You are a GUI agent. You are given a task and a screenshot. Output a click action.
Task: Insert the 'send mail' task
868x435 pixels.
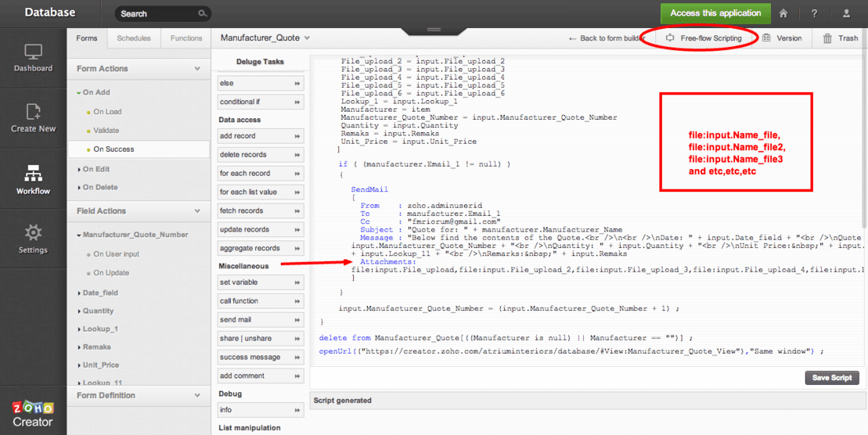pos(260,320)
